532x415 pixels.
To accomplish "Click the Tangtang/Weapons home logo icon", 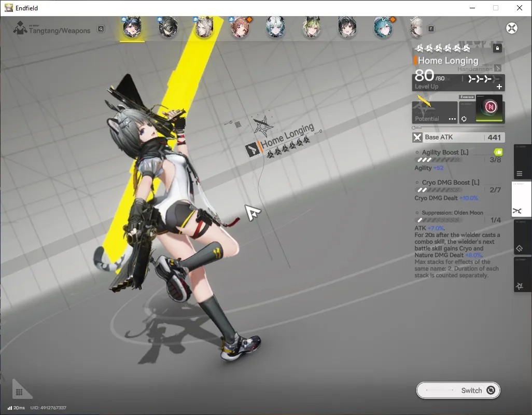I will 20,28.
